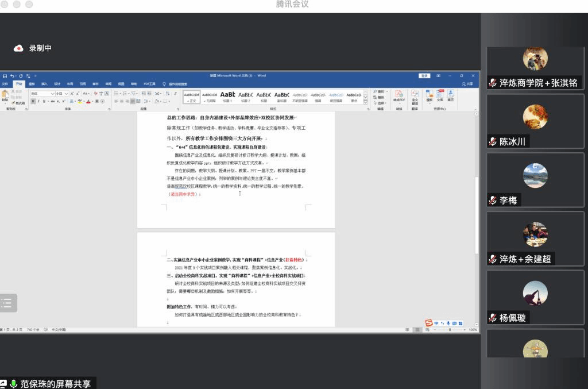Switch to the 插入 ribbon tab

point(44,84)
